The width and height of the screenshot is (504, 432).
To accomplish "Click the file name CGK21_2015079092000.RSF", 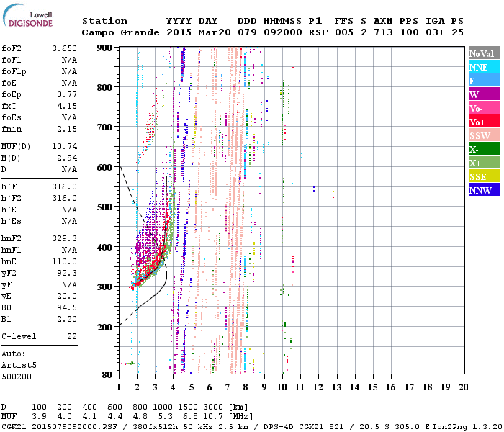I will [59, 427].
